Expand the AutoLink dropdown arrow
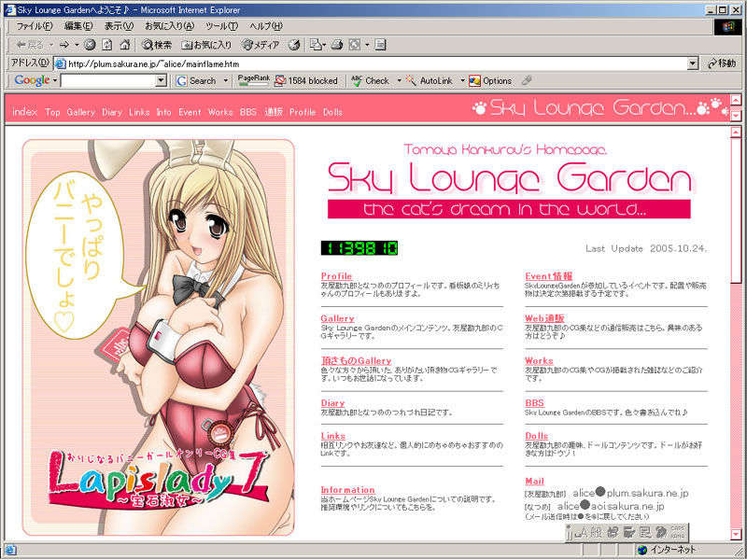747x560 pixels. tap(462, 80)
